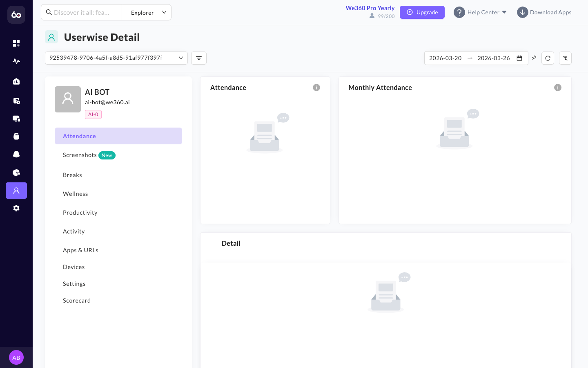Open the Screenshots section
The image size is (588, 368).
118,155
